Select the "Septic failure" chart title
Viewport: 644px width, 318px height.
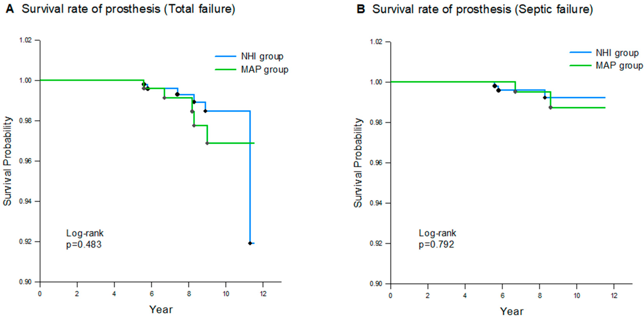(x=483, y=9)
